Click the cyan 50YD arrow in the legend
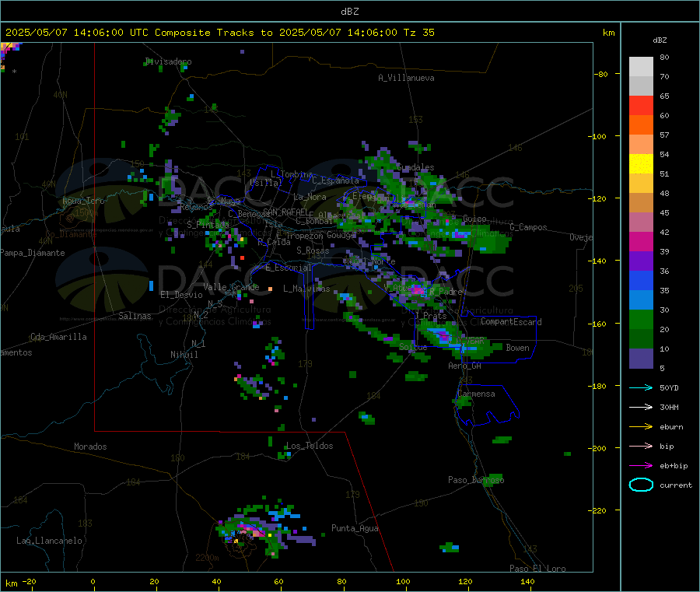The image size is (700, 592). point(641,387)
